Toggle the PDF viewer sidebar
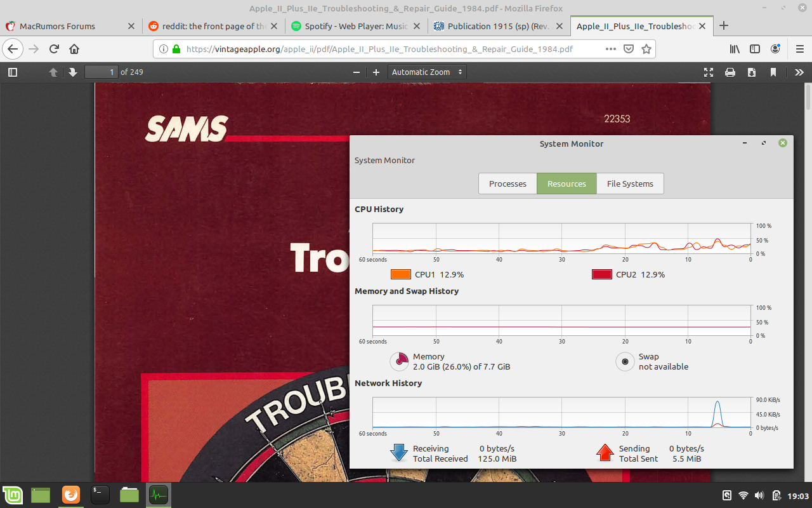Image resolution: width=812 pixels, height=508 pixels. (13, 72)
